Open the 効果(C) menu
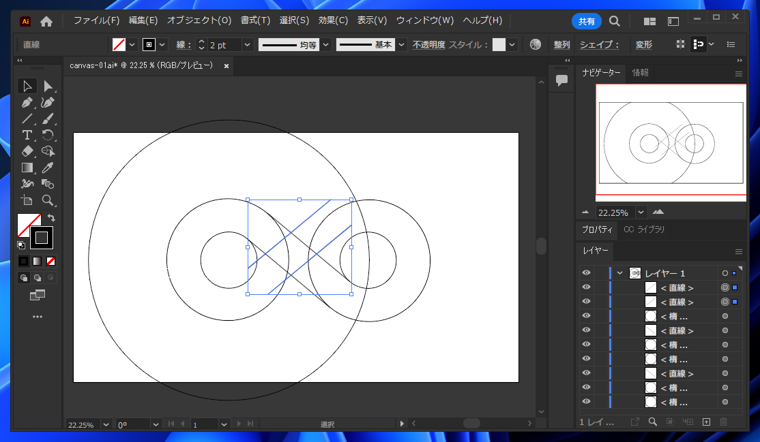This screenshot has width=760, height=442. (333, 20)
